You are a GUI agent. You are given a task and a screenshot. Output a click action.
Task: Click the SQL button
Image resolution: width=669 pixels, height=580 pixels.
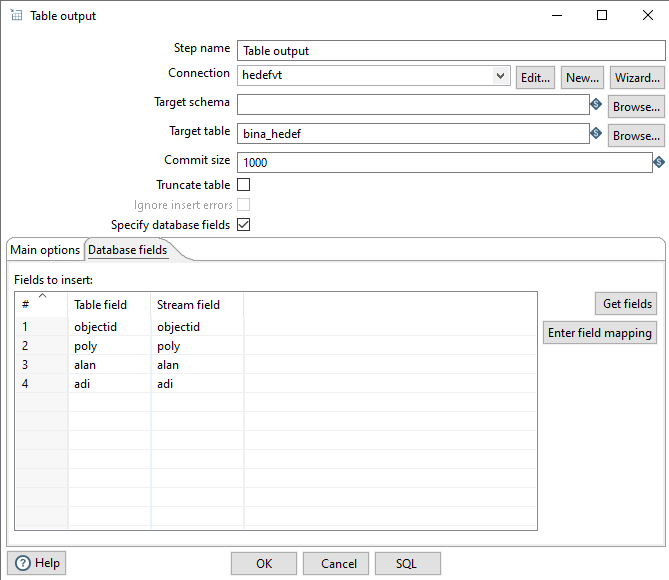coord(407,564)
